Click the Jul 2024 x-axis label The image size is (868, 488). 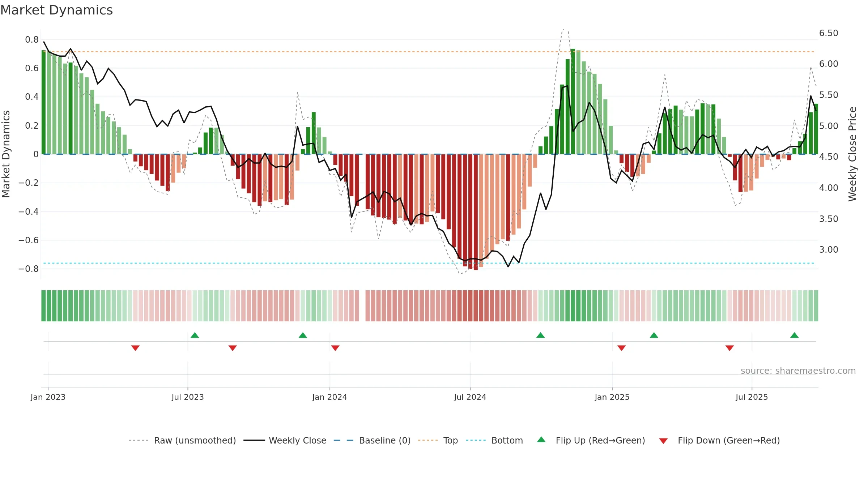click(470, 397)
